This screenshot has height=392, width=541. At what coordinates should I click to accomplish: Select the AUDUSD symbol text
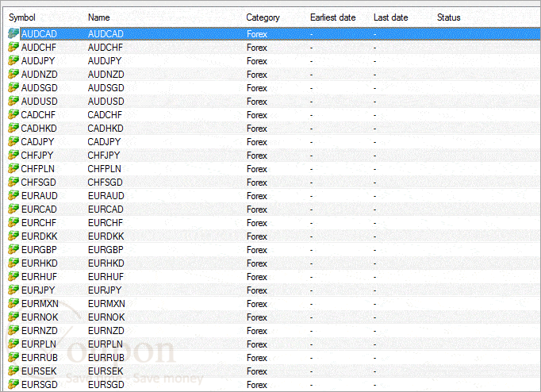click(40, 101)
